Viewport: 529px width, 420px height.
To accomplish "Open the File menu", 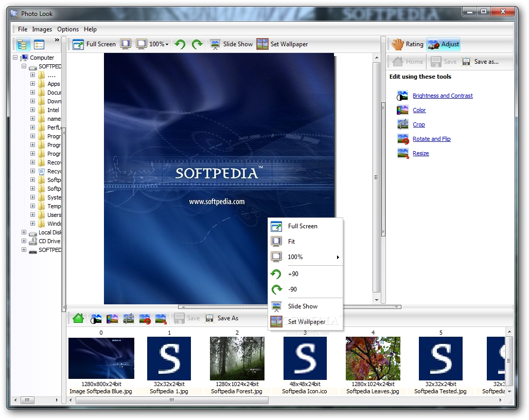I will 23,29.
